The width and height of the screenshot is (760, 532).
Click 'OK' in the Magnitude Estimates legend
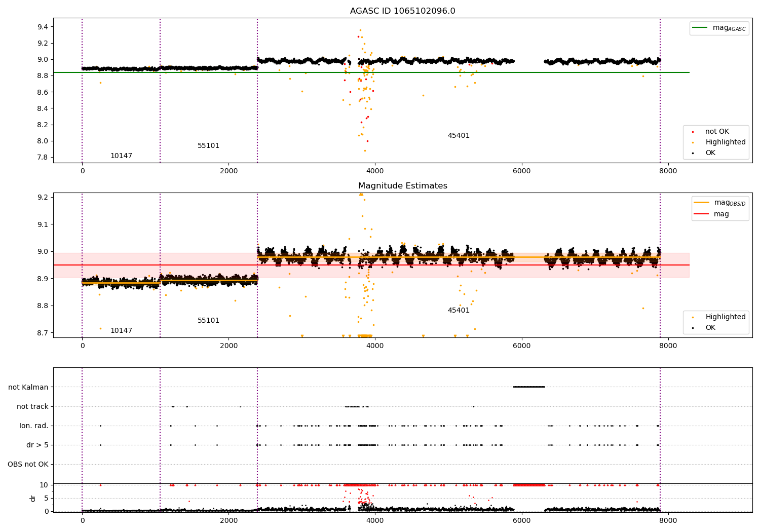coord(710,328)
